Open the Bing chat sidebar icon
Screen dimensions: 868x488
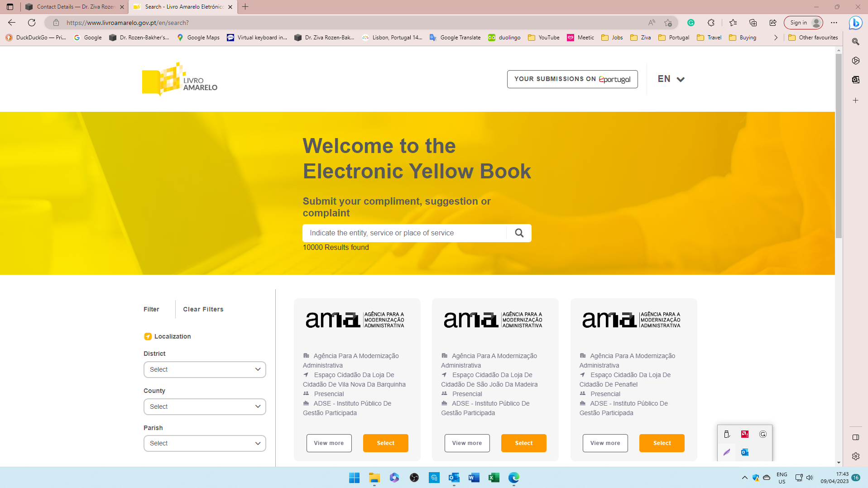[855, 23]
